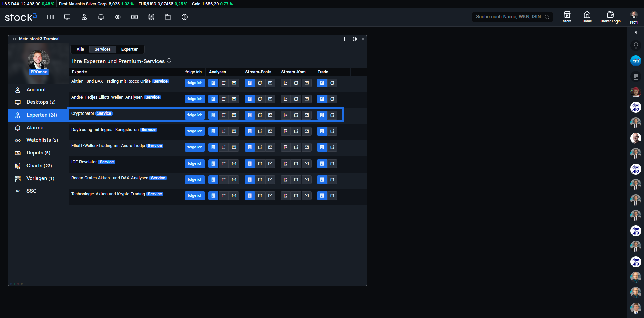
Task: Click the L&S DAX ticker quote
Action: tap(28, 4)
